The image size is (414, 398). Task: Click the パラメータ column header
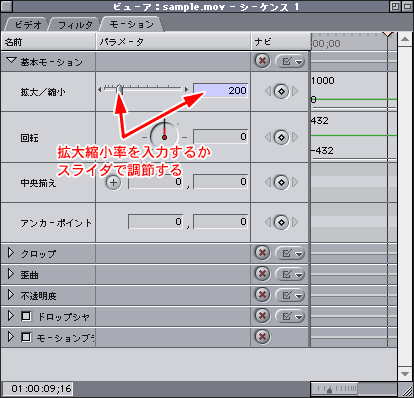[173, 42]
